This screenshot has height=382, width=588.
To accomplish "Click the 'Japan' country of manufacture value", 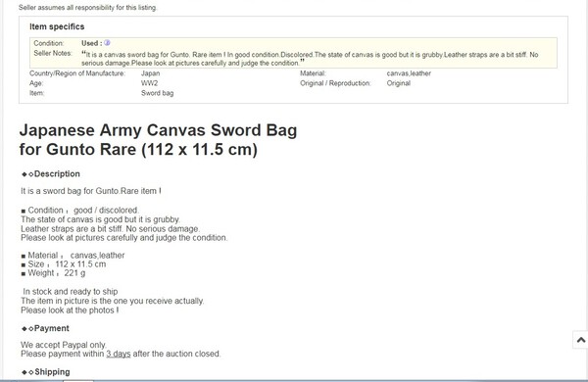I will 150,73.
